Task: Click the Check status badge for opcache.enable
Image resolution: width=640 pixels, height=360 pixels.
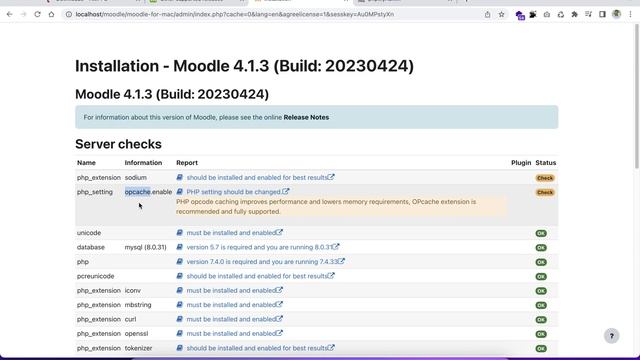Action: coord(545,192)
